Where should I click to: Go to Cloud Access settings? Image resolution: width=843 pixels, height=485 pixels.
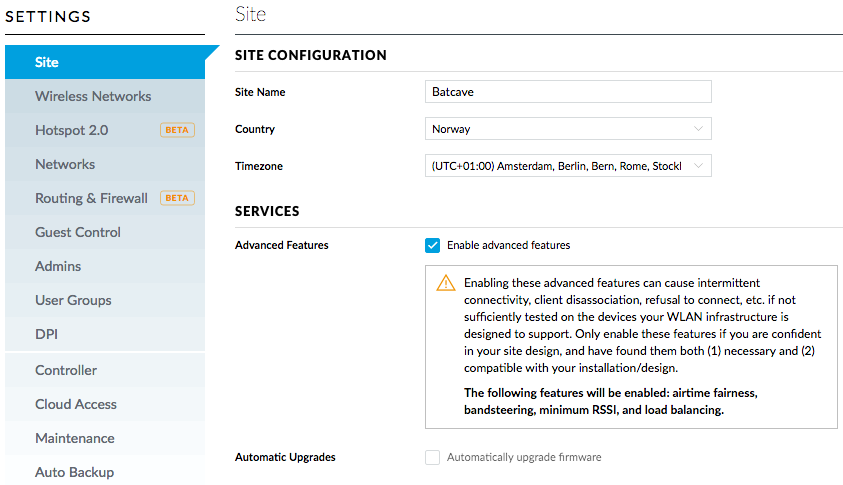tap(105, 404)
